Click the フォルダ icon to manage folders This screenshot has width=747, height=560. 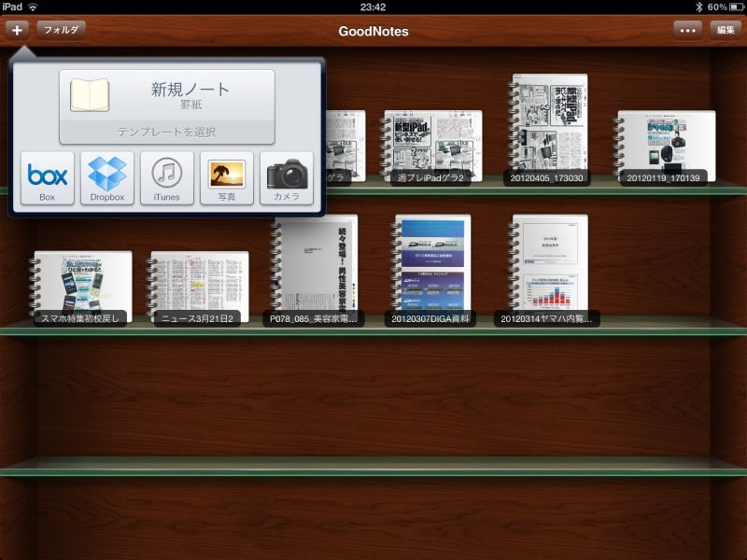(x=60, y=30)
